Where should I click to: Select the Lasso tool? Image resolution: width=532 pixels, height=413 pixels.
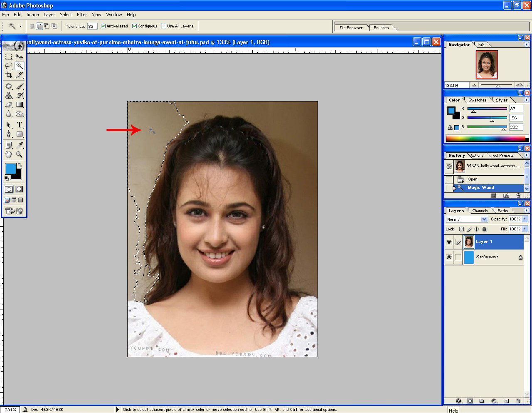[x=9, y=66]
